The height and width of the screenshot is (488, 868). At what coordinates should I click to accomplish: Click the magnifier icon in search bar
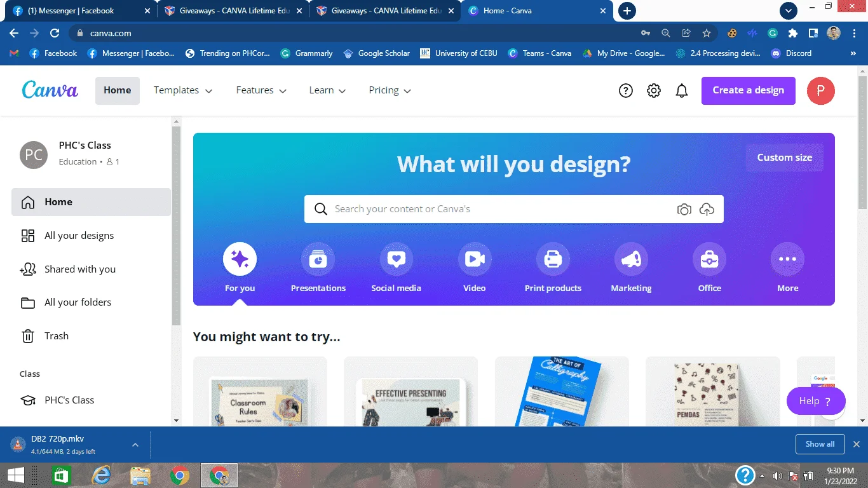pos(321,209)
